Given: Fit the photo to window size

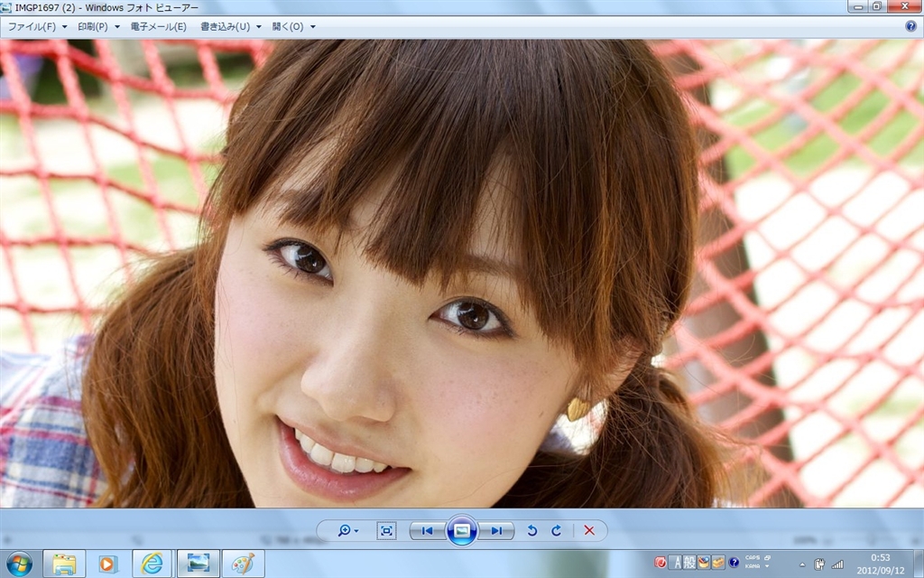Looking at the screenshot, I should pyautogui.click(x=386, y=531).
